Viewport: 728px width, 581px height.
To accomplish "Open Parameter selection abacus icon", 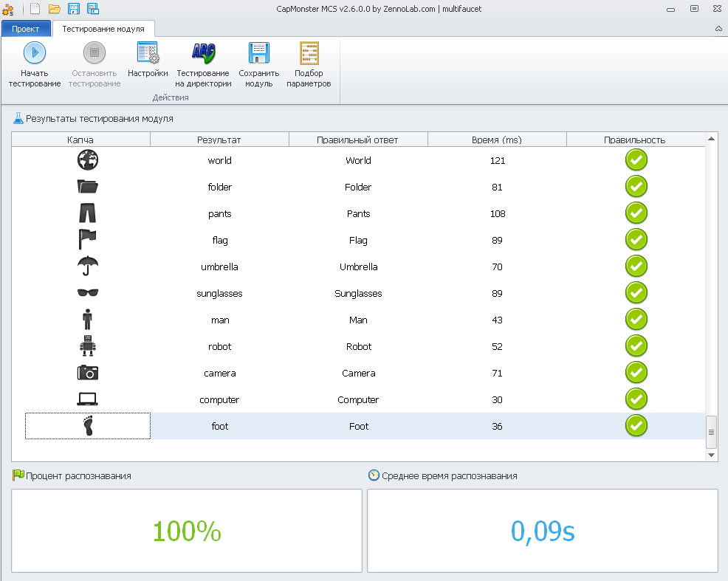I will point(309,53).
